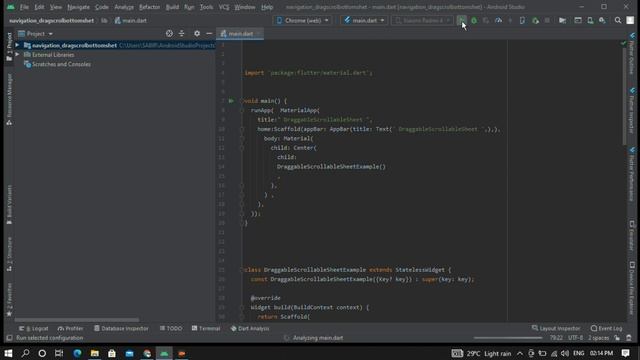
Task: Open the Favorites side tab
Action: click(x=9, y=299)
